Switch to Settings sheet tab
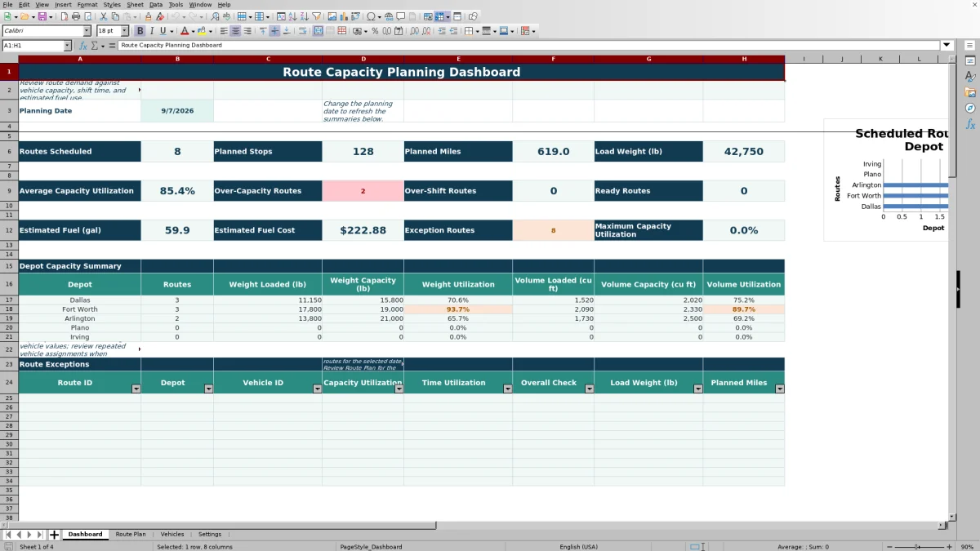Screen dimensions: 980x551 [x=210, y=535]
